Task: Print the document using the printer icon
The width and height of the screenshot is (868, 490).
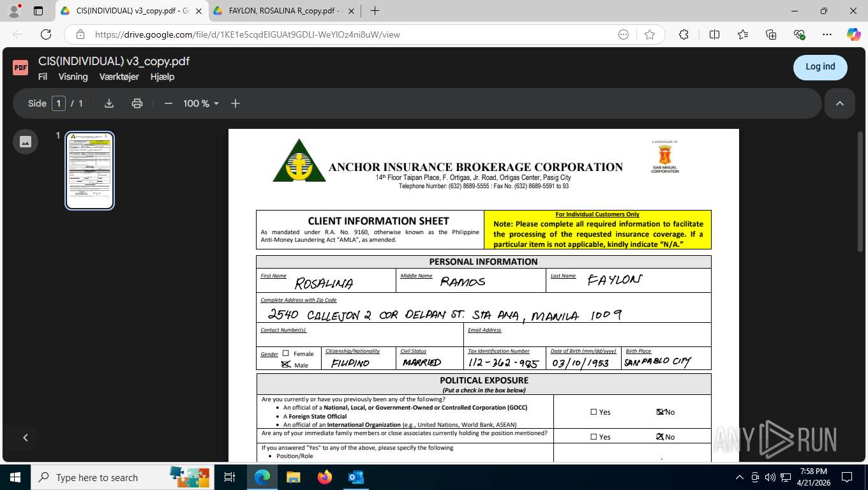Action: [x=137, y=103]
